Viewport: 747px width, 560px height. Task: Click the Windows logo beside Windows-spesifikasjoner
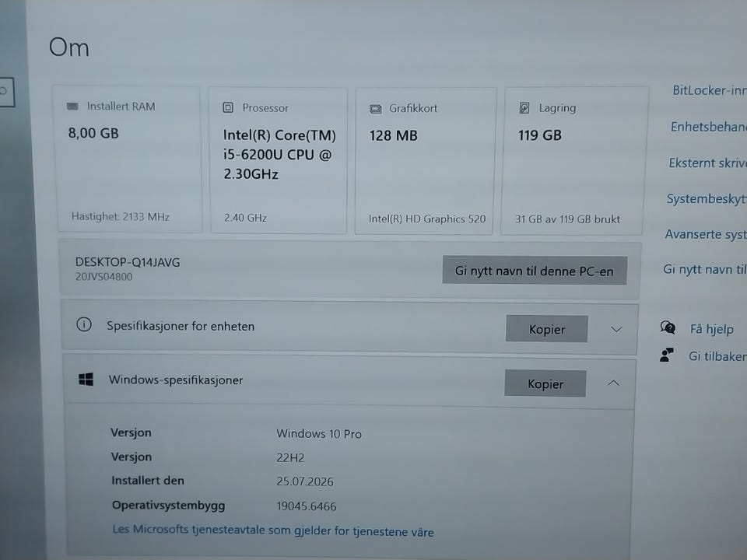[86, 380]
